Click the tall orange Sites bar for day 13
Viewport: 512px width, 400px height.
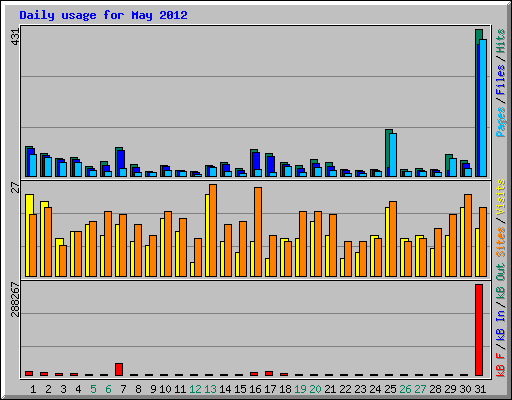click(x=213, y=230)
